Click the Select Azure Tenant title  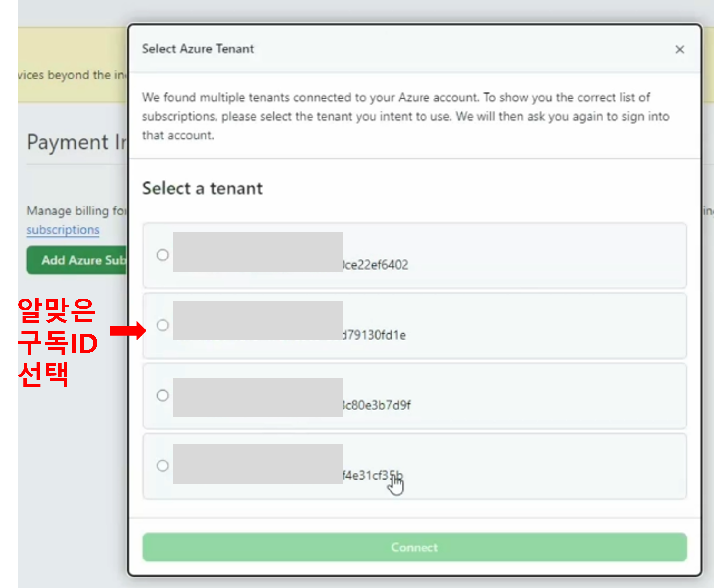tap(198, 49)
